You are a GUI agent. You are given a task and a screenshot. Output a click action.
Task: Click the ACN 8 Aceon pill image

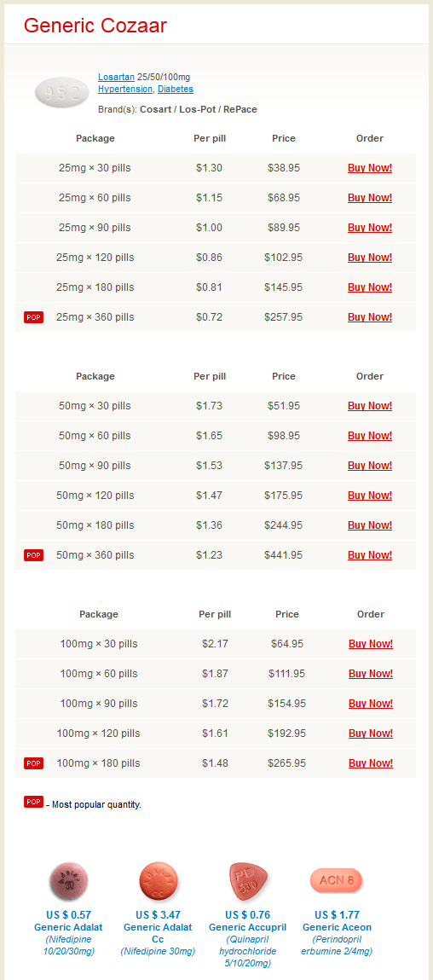pyautogui.click(x=337, y=880)
